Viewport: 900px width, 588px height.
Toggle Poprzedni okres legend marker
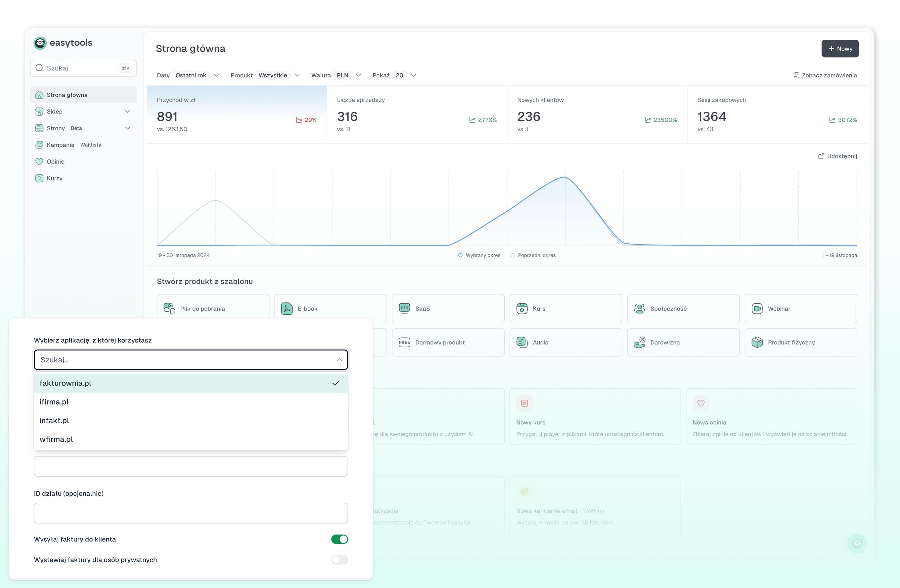pyautogui.click(x=513, y=255)
